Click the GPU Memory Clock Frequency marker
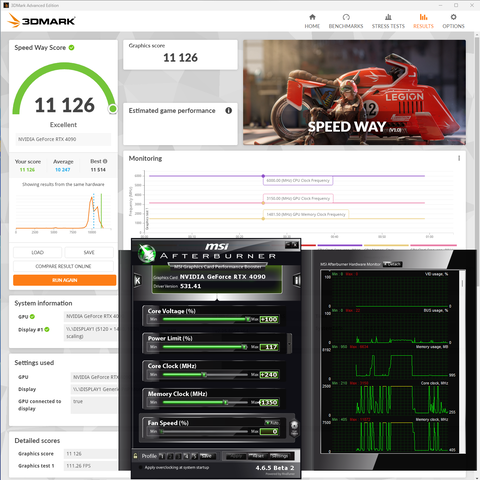The height and width of the screenshot is (480, 480). pos(263,219)
